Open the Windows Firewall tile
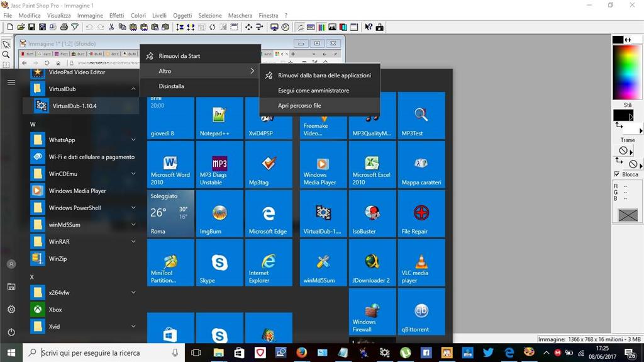The height and width of the screenshot is (362, 644). pos(372,312)
